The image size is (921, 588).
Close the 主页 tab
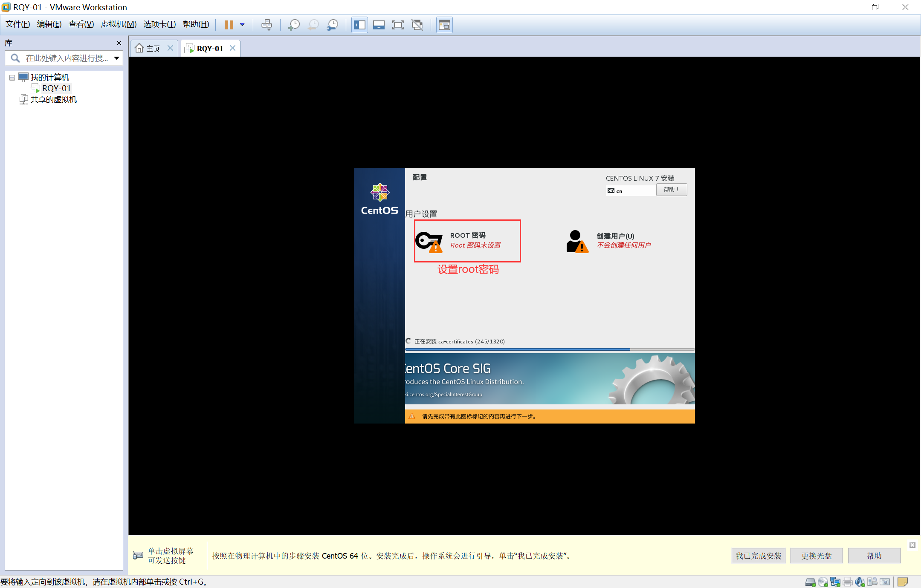click(170, 48)
